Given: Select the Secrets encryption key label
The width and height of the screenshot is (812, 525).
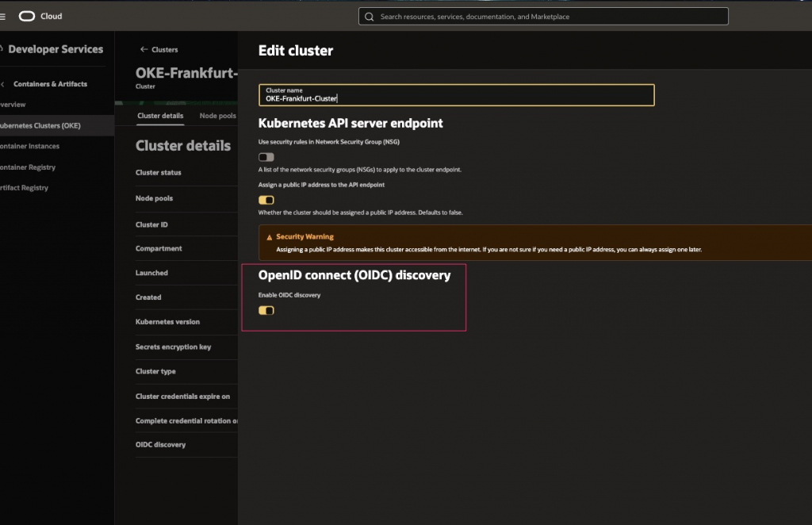Looking at the screenshot, I should pyautogui.click(x=173, y=347).
